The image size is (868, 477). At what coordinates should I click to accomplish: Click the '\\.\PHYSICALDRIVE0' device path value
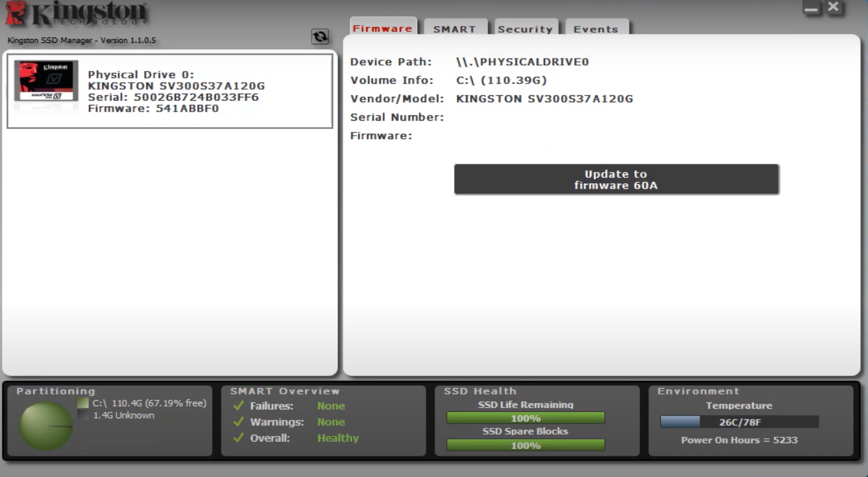[522, 62]
